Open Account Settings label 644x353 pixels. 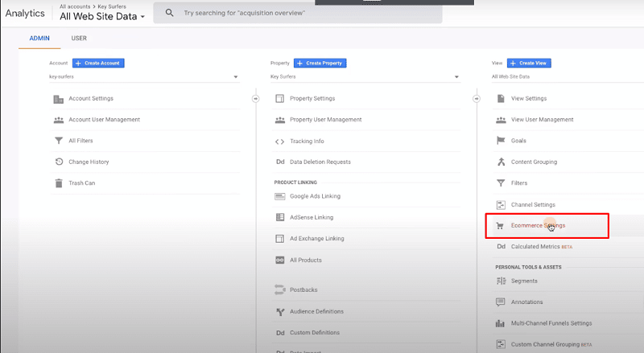[x=91, y=99]
